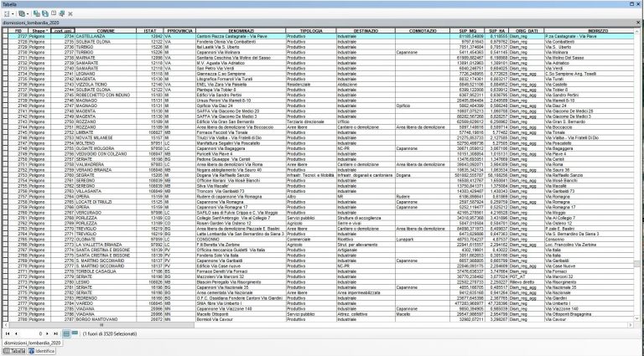Click the Residenziale cell in TIPOLOGIA column
Screen dimensions: 644x356
click(x=311, y=85)
